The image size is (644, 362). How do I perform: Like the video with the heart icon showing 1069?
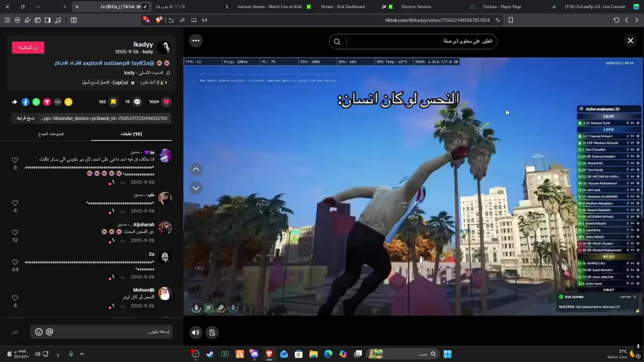166,102
